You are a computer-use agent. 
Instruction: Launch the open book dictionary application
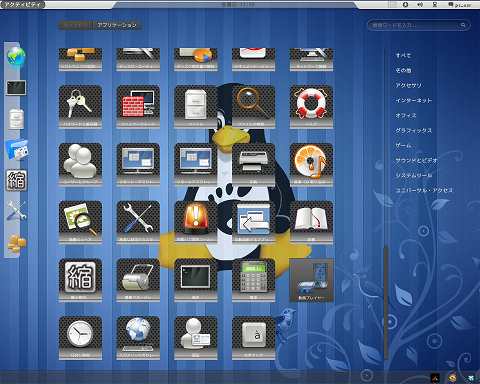click(311, 222)
